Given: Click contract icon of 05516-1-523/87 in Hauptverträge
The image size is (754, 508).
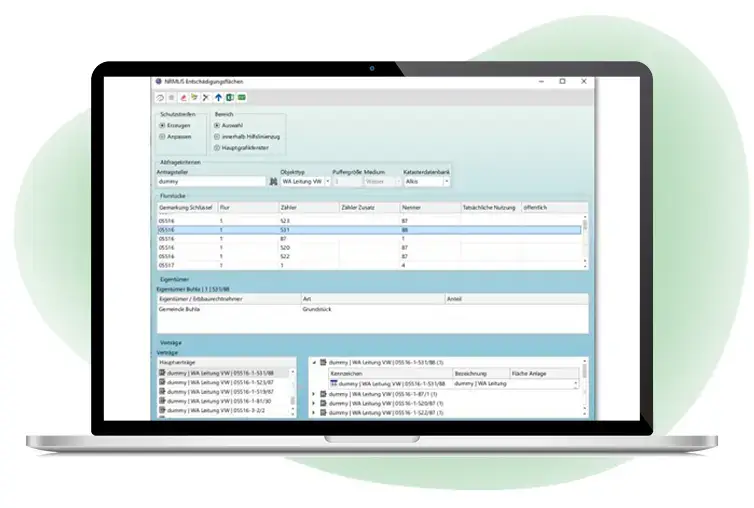Looking at the screenshot, I should click(163, 381).
